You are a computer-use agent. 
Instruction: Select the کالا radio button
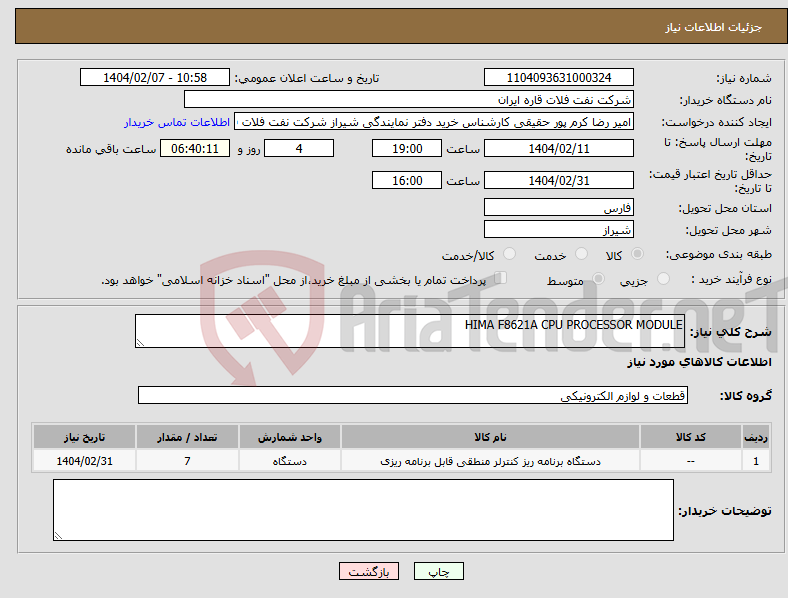[x=637, y=254]
